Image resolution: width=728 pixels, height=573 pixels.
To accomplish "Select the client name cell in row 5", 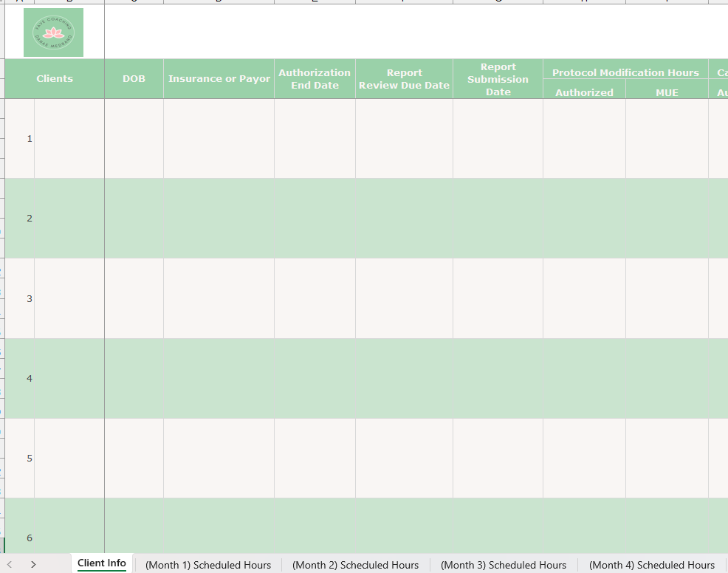I will coord(69,458).
